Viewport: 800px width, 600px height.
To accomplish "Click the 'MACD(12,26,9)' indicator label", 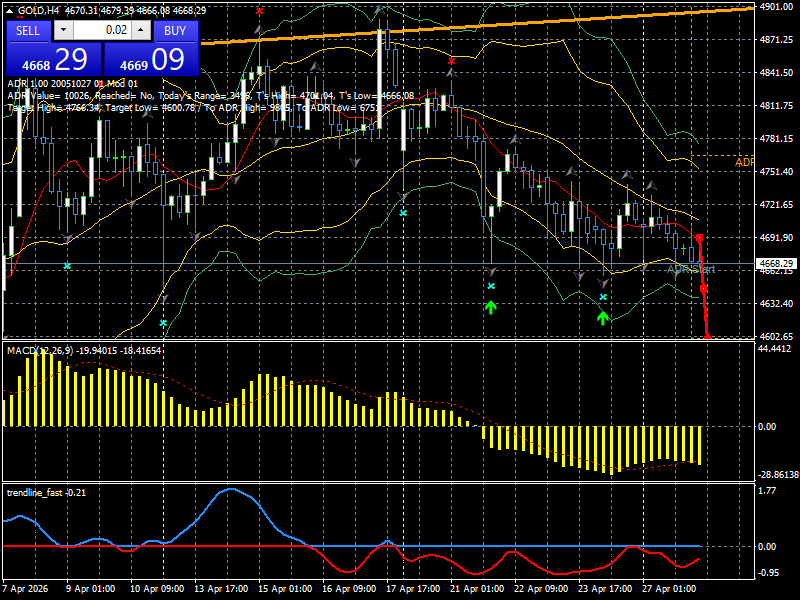I will coord(84,351).
